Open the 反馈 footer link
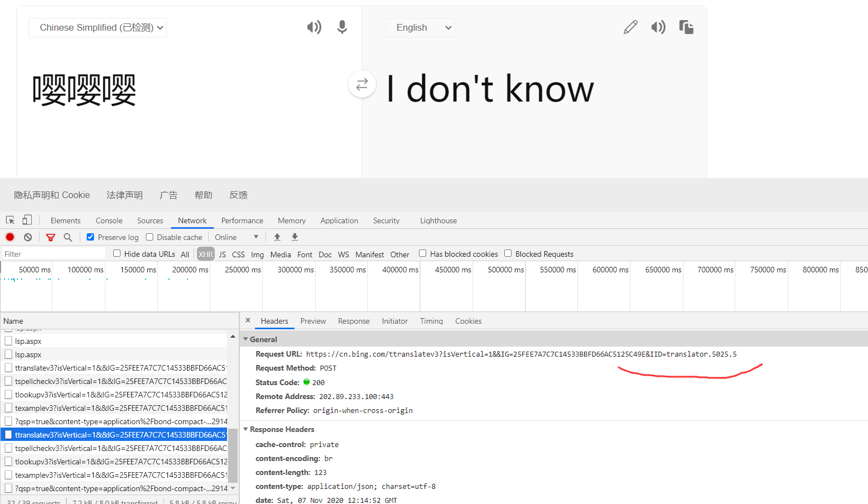The width and height of the screenshot is (868, 504). click(238, 195)
